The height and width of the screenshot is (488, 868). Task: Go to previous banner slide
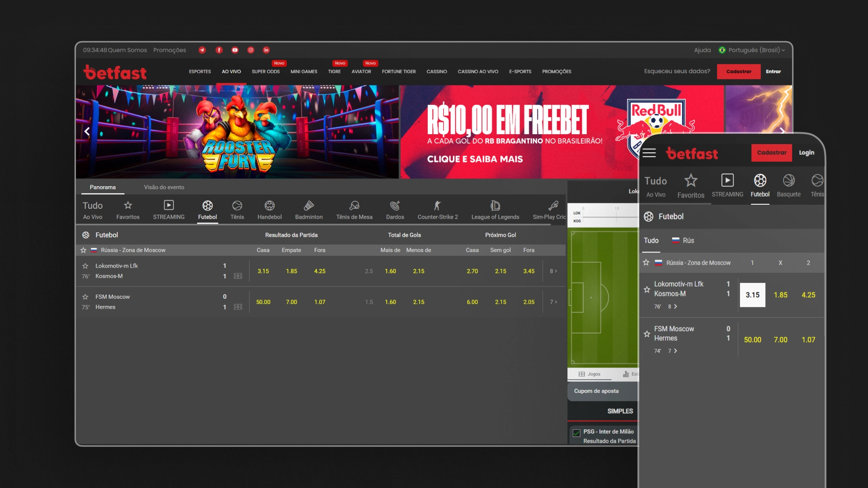[x=87, y=131]
